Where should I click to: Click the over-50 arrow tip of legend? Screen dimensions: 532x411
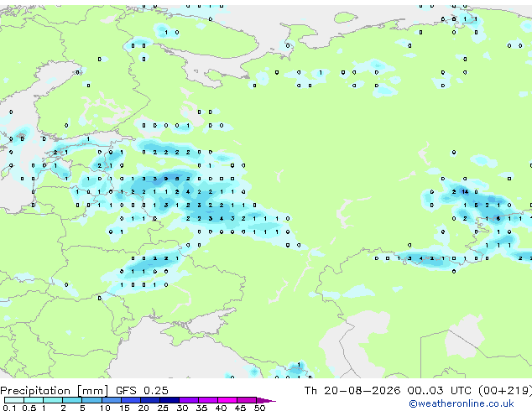[266, 401]
